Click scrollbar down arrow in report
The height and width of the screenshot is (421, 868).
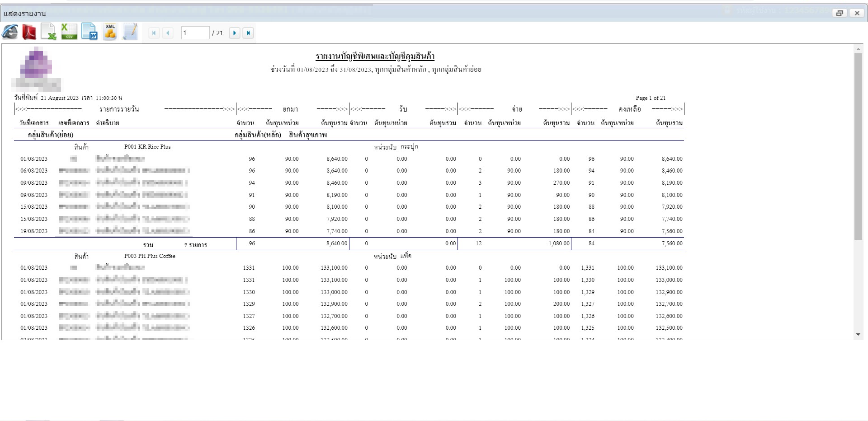click(x=858, y=335)
